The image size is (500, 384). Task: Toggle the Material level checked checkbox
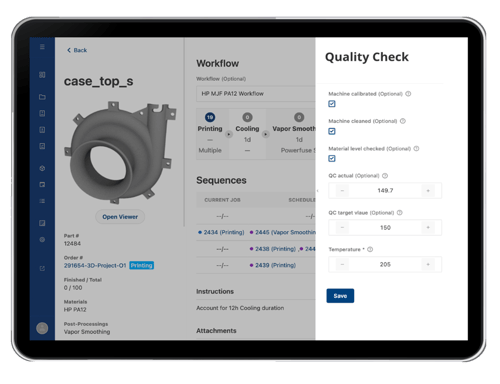[x=332, y=158]
